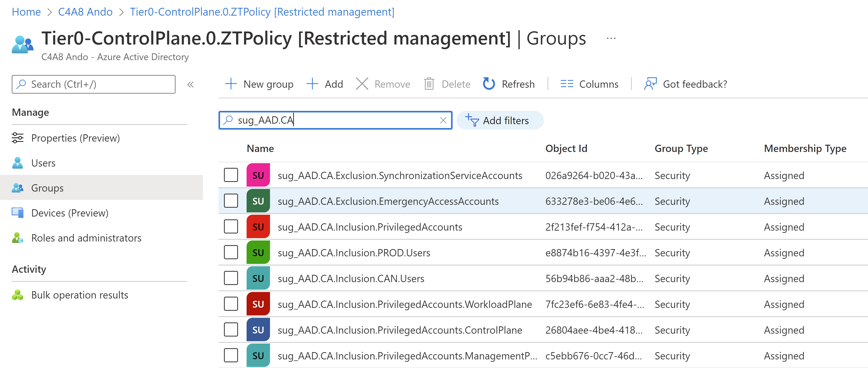Open sug_AAD.CA.Exclusion.EmergencyAccessAccounts group
This screenshot has width=868, height=368.
click(x=388, y=201)
